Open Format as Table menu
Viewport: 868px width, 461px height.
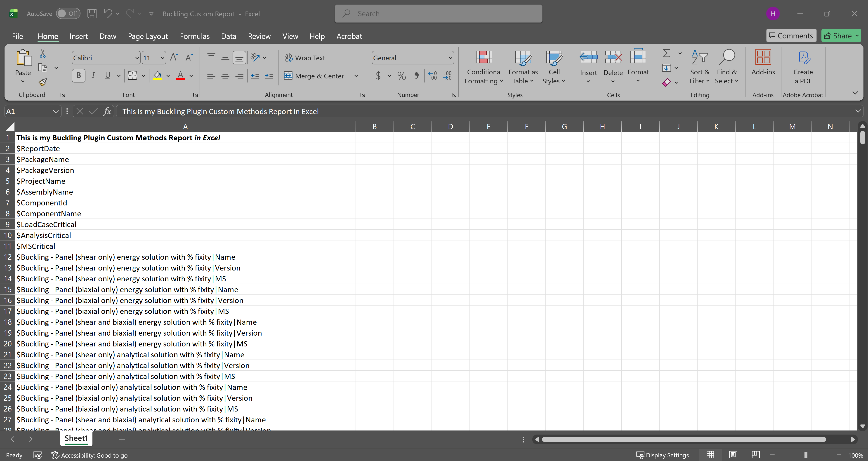click(x=523, y=67)
